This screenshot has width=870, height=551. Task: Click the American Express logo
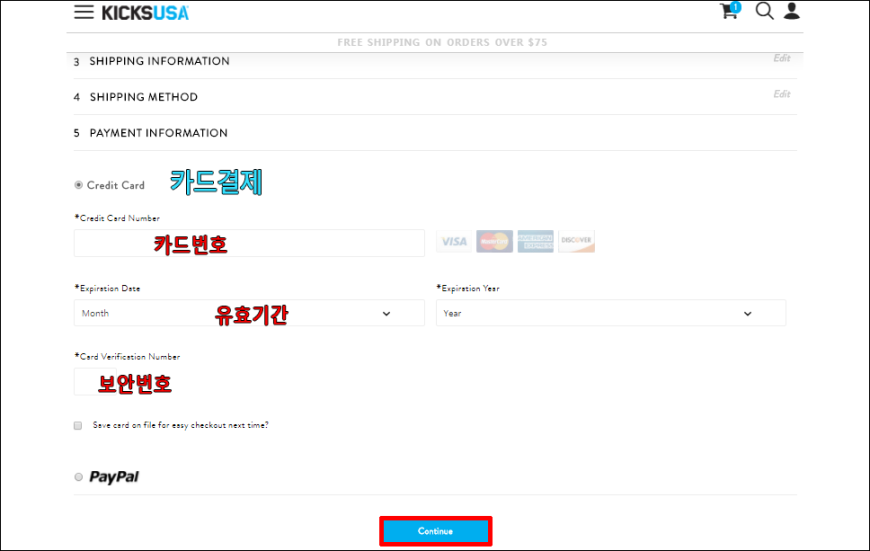coord(535,241)
